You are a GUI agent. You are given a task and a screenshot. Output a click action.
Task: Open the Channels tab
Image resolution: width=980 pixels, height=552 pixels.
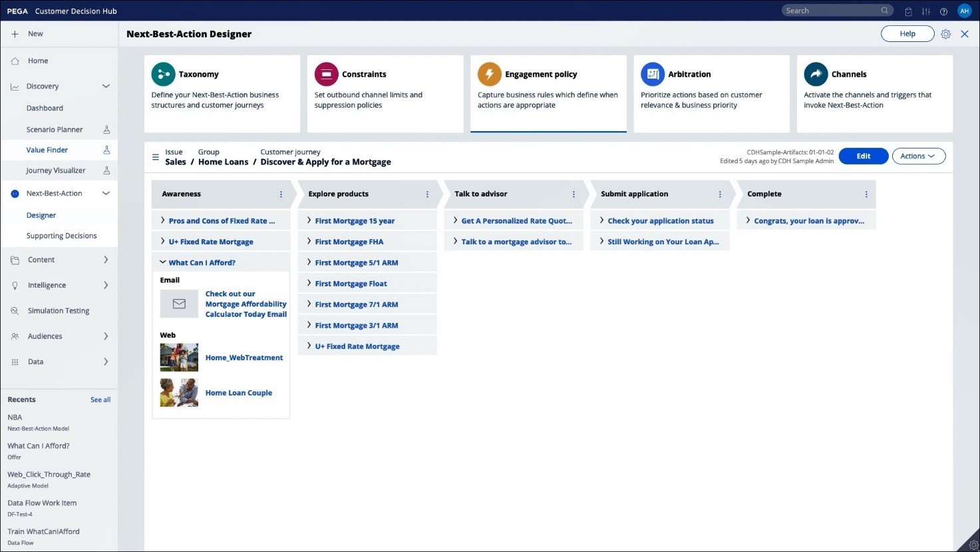click(x=874, y=94)
